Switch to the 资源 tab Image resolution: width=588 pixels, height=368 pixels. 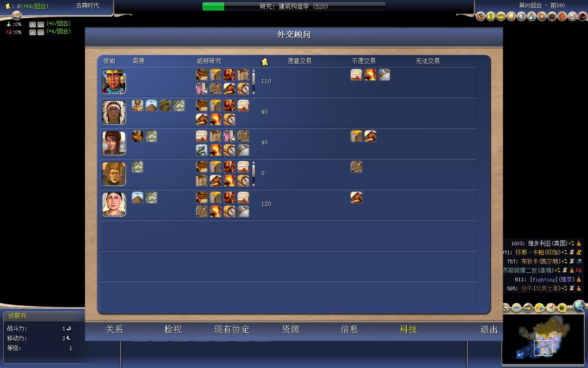click(291, 329)
